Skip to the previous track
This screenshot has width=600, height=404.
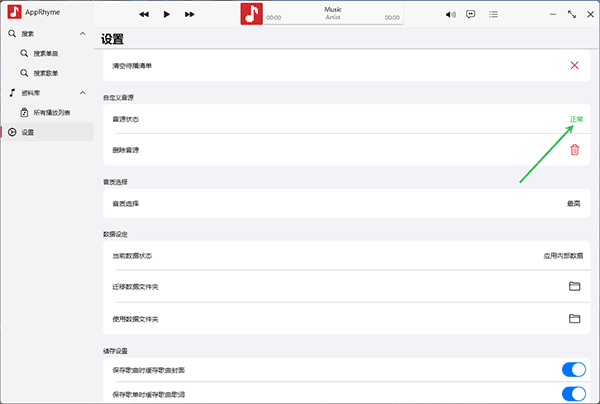(x=144, y=15)
